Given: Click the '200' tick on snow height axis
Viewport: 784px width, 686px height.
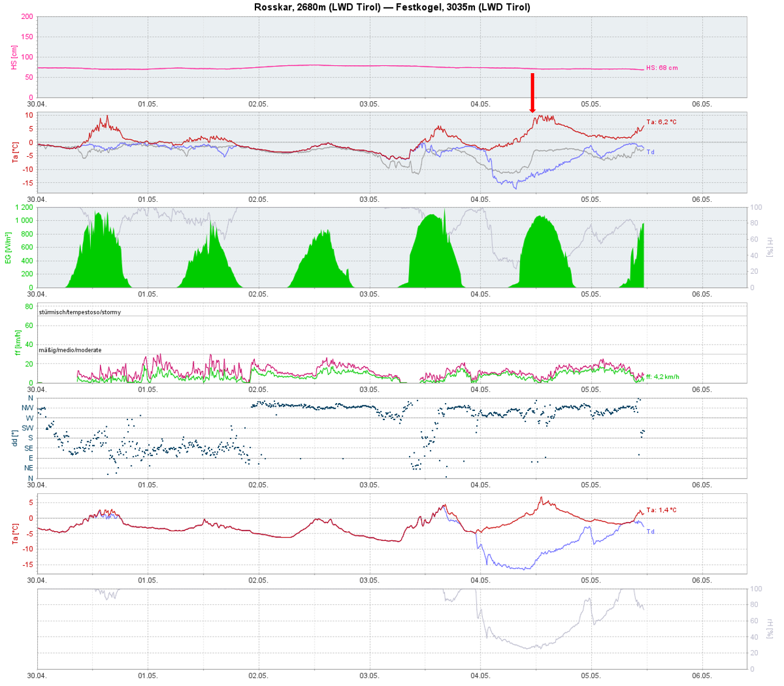Looking at the screenshot, I should click(27, 16).
